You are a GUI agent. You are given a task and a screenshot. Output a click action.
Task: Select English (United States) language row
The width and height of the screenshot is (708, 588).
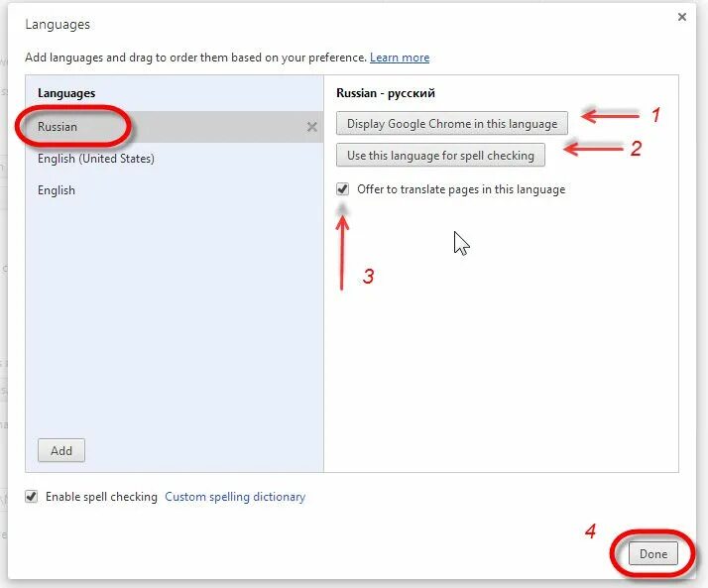point(175,159)
